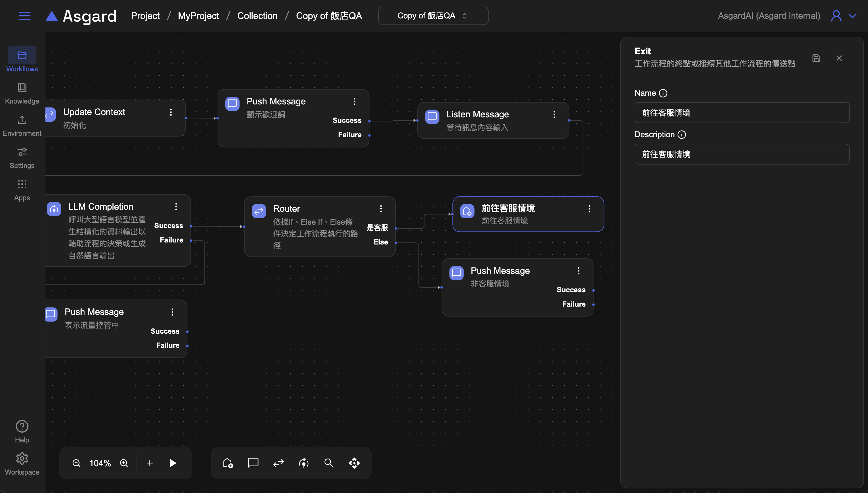Run the workflow with play button

[172, 463]
